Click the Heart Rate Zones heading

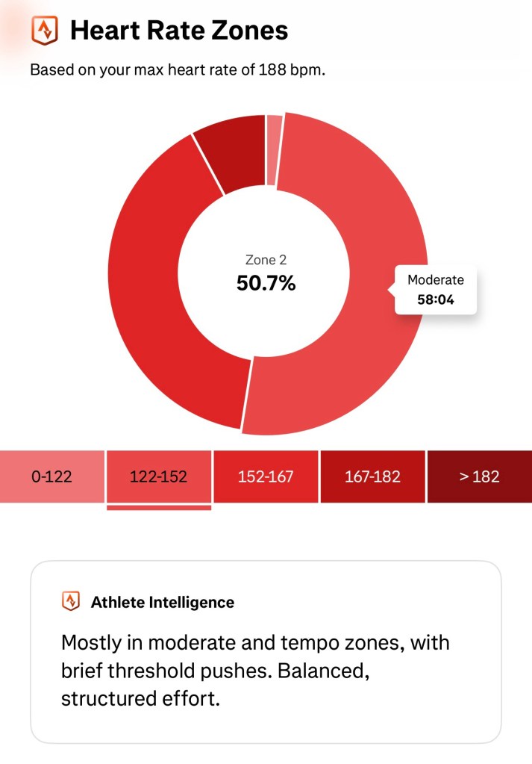pos(178,30)
